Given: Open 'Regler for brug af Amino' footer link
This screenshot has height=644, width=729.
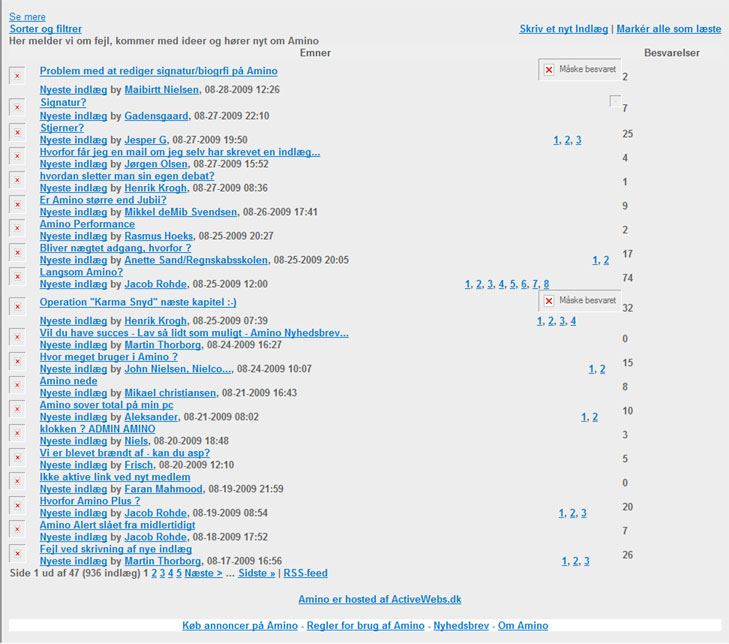Looking at the screenshot, I should point(365,626).
